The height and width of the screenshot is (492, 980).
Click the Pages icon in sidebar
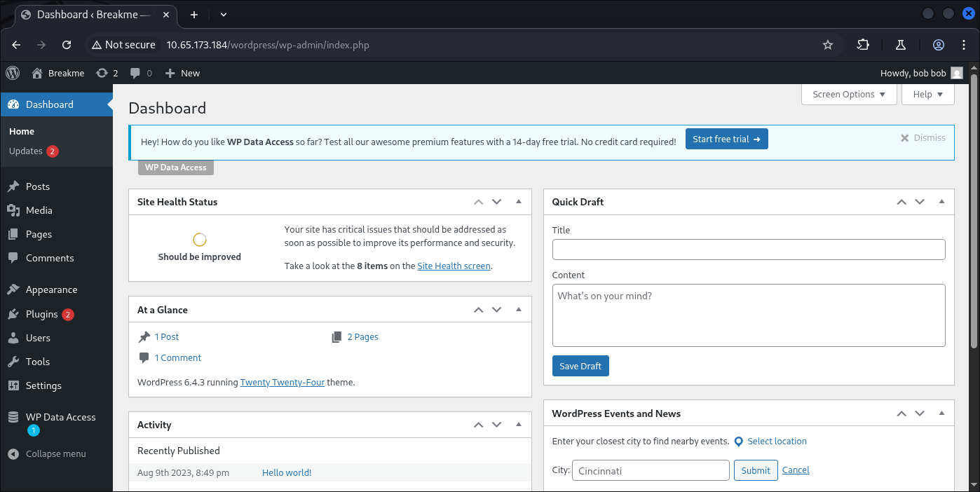13,234
